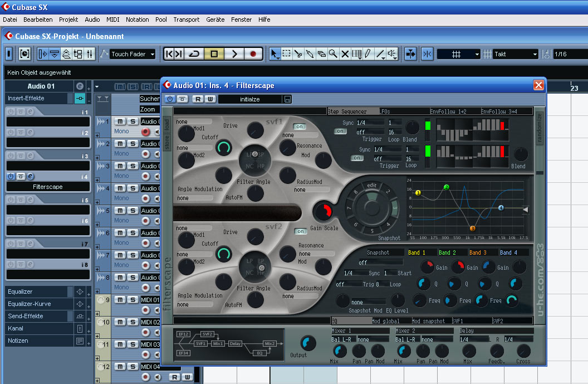Expand track 1 lanes with plus button
Image resolution: width=588 pixels, height=384 pixels.
97,135
